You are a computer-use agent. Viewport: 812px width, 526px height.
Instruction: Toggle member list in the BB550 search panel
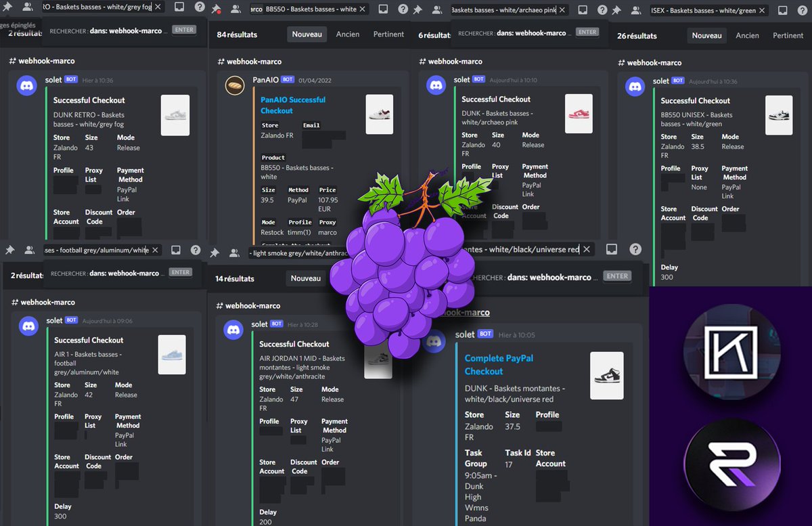(235, 9)
